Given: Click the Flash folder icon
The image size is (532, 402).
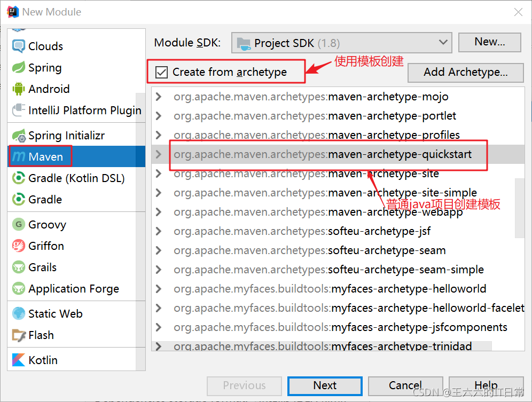Looking at the screenshot, I should coord(18,335).
